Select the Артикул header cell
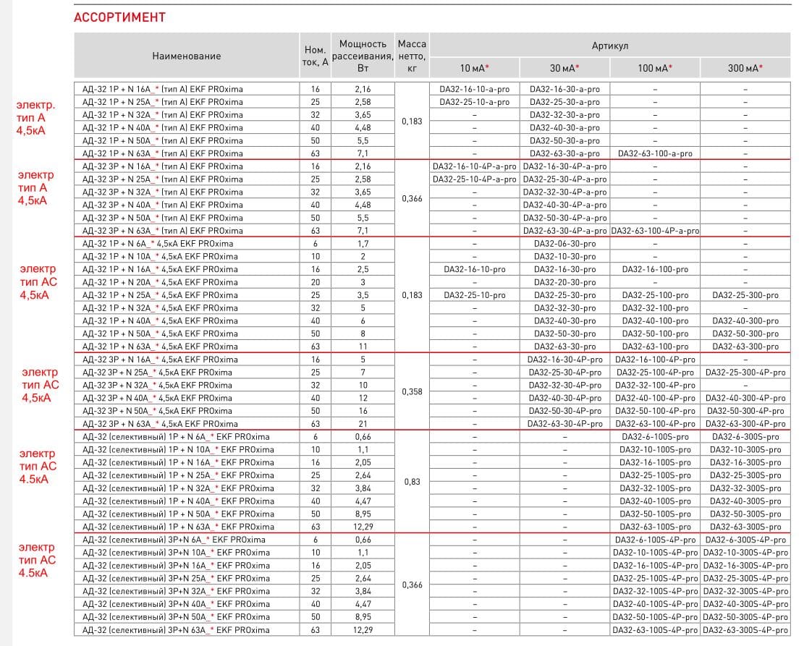This screenshot has height=646, width=812. pyautogui.click(x=609, y=46)
